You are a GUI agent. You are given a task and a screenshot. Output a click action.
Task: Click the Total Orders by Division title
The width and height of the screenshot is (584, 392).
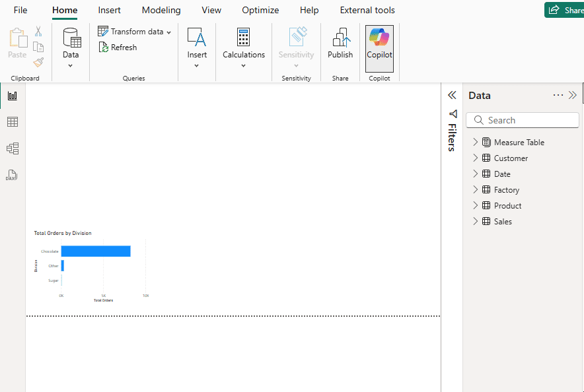(63, 233)
